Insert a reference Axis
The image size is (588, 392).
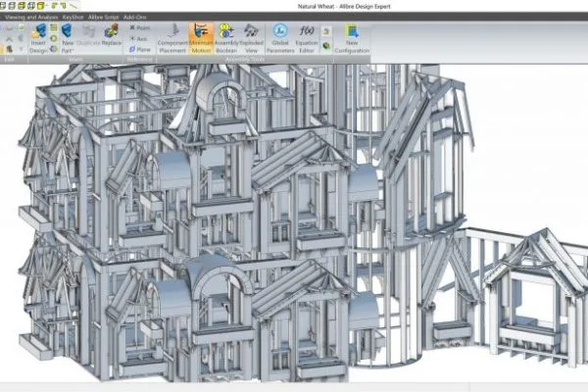pyautogui.click(x=138, y=38)
